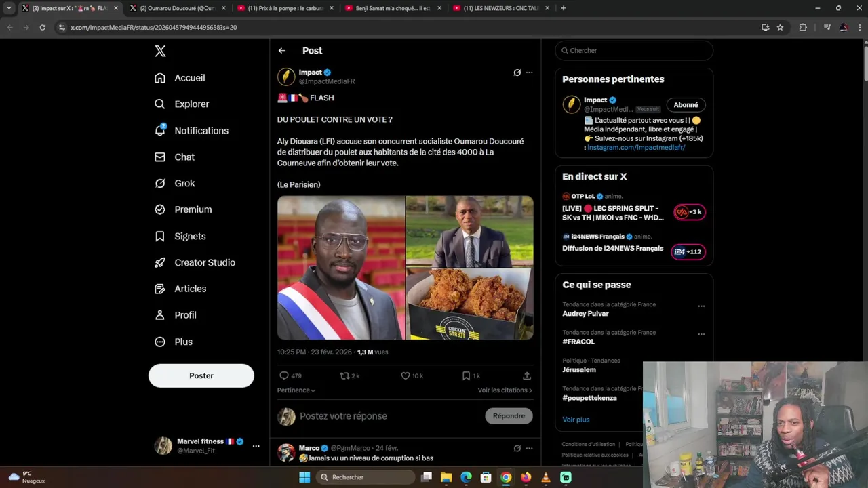Click the Chercher search field
Image resolution: width=868 pixels, height=488 pixels.
point(634,51)
